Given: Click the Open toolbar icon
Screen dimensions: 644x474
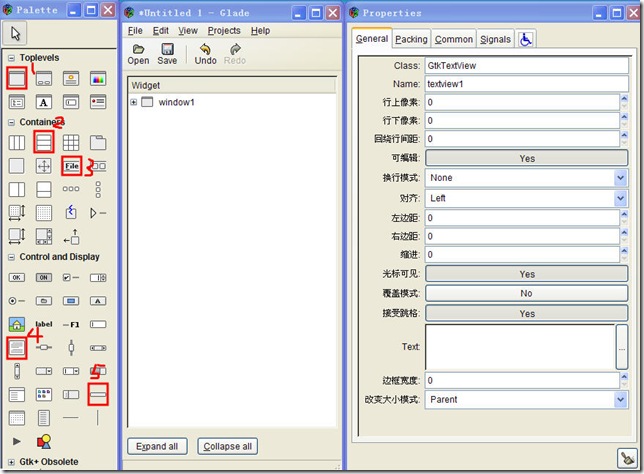Looking at the screenshot, I should pos(138,54).
